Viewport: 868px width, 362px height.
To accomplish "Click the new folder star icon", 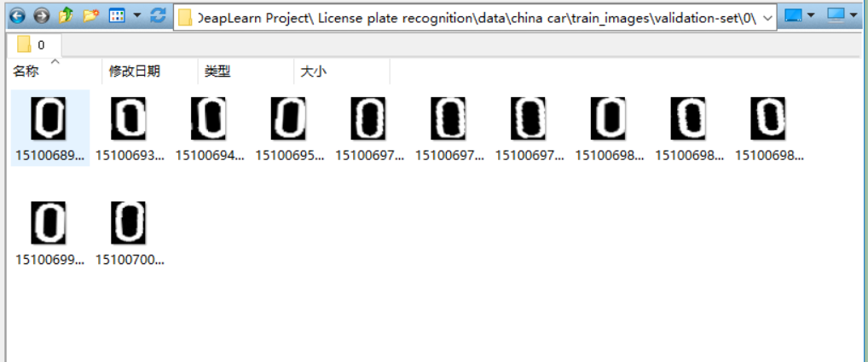I will 90,16.
